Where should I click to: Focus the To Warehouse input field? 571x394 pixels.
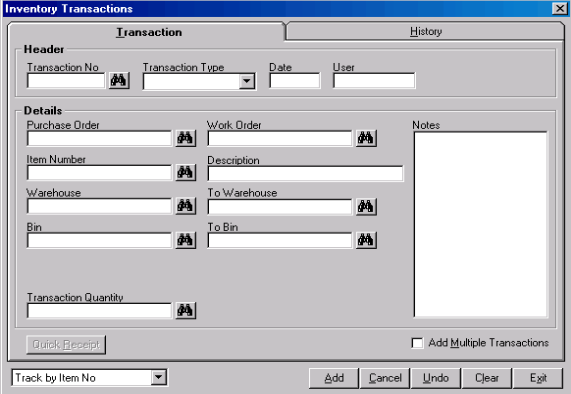click(x=280, y=207)
